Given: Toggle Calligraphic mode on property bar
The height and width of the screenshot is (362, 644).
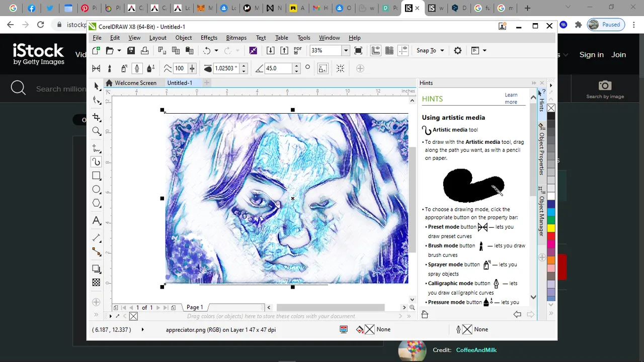Looking at the screenshot, I should (137, 68).
